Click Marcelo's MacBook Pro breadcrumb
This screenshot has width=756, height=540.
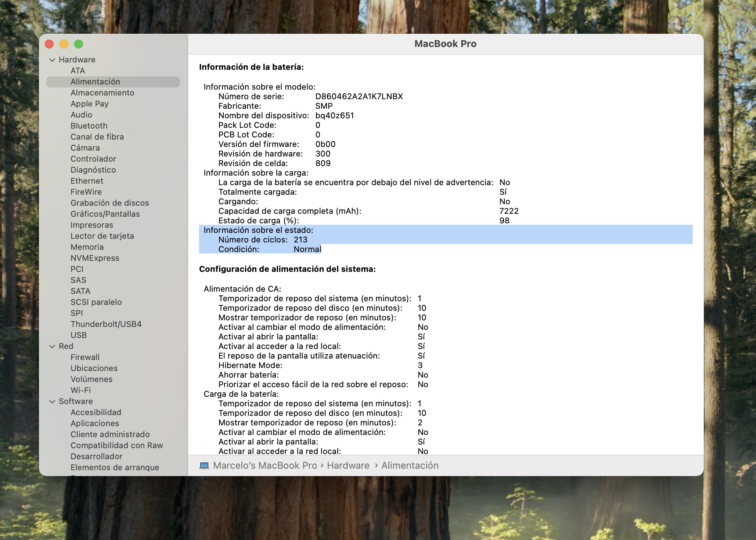tap(264, 465)
